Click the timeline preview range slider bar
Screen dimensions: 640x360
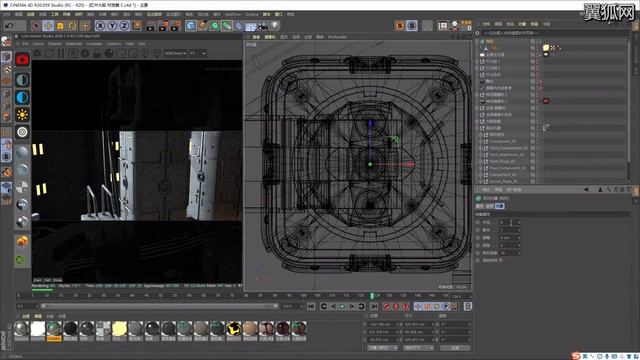tap(159, 306)
